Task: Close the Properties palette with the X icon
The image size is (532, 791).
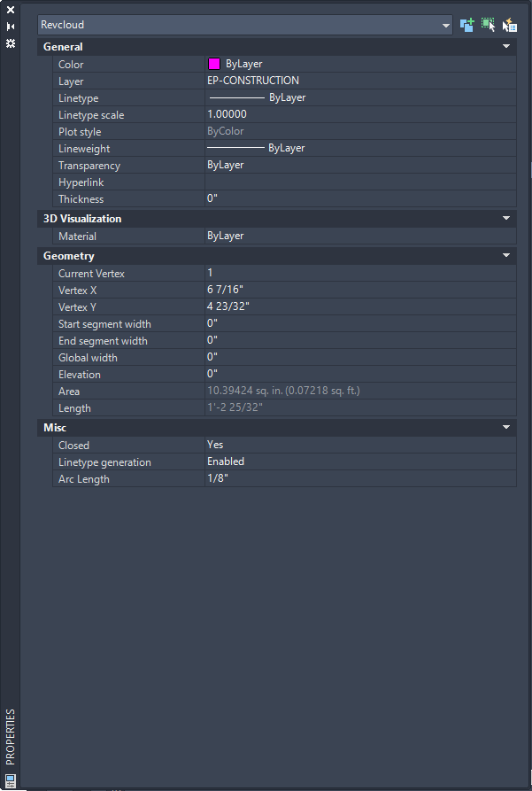Action: coord(10,10)
